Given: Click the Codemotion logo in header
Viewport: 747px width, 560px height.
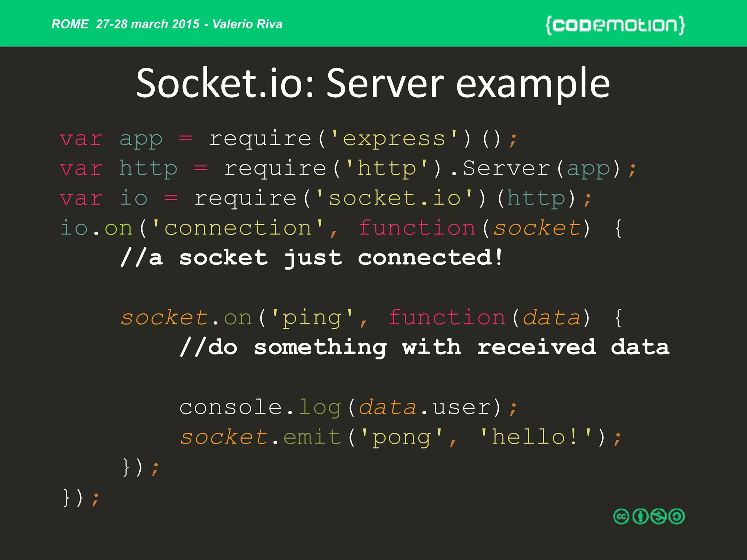Looking at the screenshot, I should coord(615,25).
